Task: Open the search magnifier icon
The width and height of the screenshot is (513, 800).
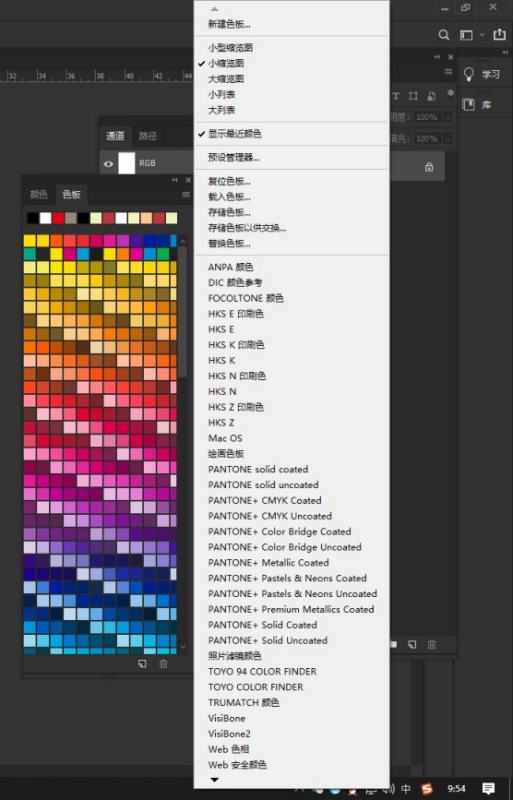Action: 444,35
